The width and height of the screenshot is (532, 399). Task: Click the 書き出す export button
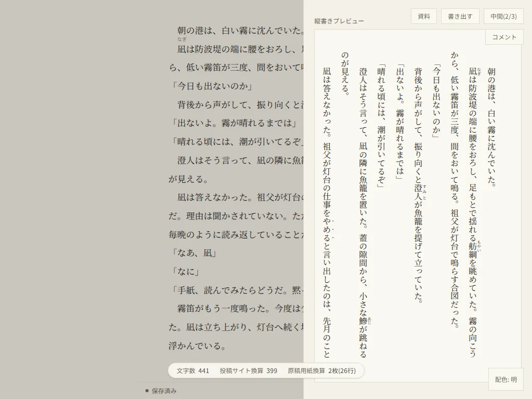[460, 16]
